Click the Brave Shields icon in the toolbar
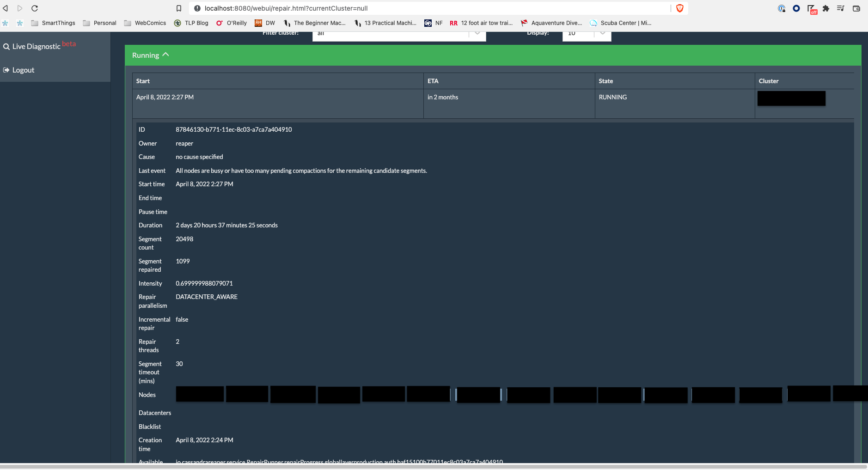This screenshot has height=470, width=868. [679, 8]
